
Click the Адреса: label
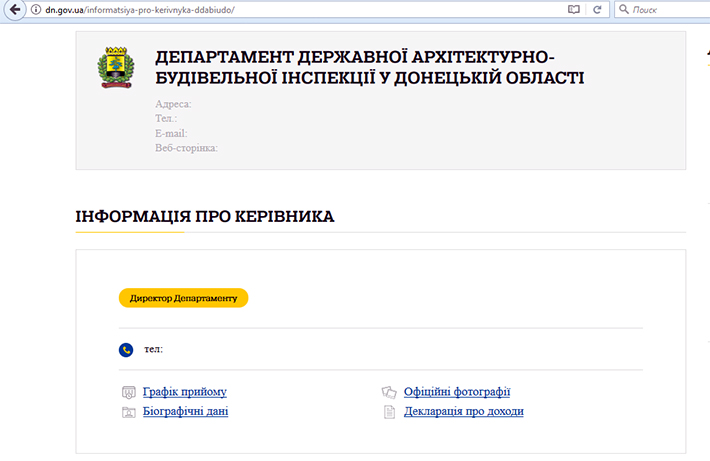[x=173, y=104]
